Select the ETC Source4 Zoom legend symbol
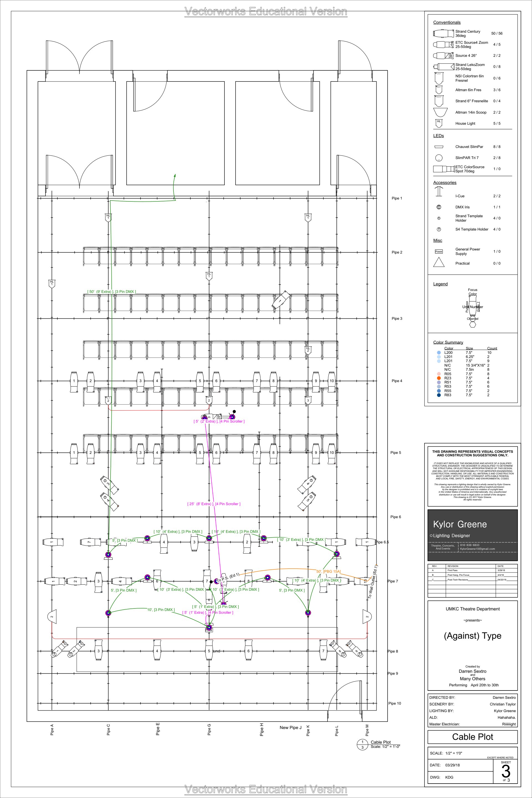Viewport: 532px width, 798px height. [443, 44]
